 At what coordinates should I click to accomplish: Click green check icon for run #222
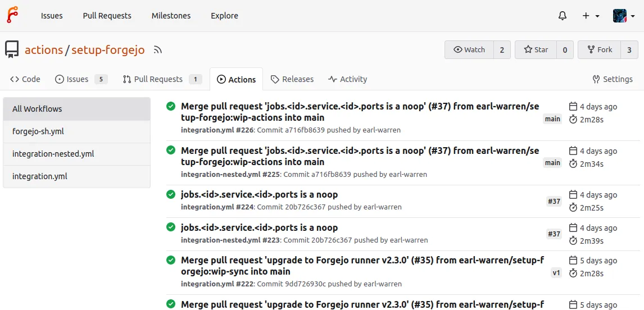click(171, 260)
